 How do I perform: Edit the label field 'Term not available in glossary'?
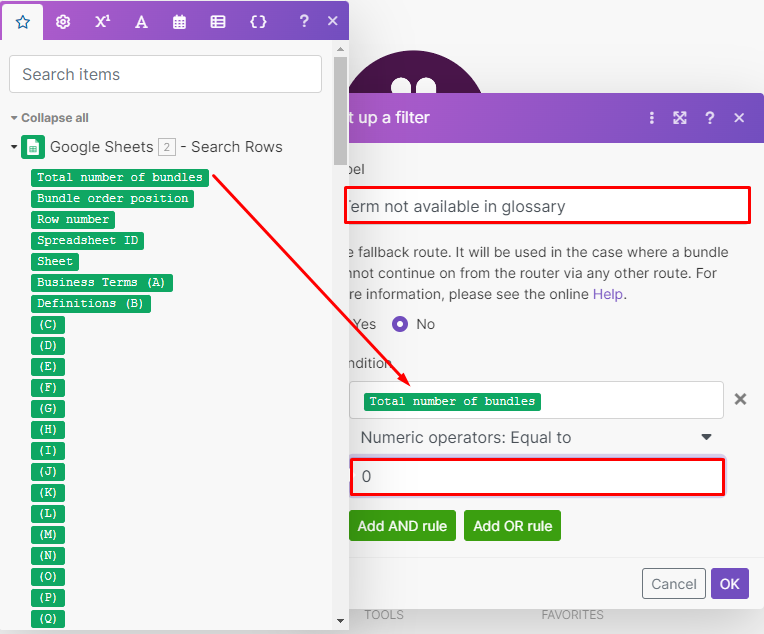click(547, 205)
